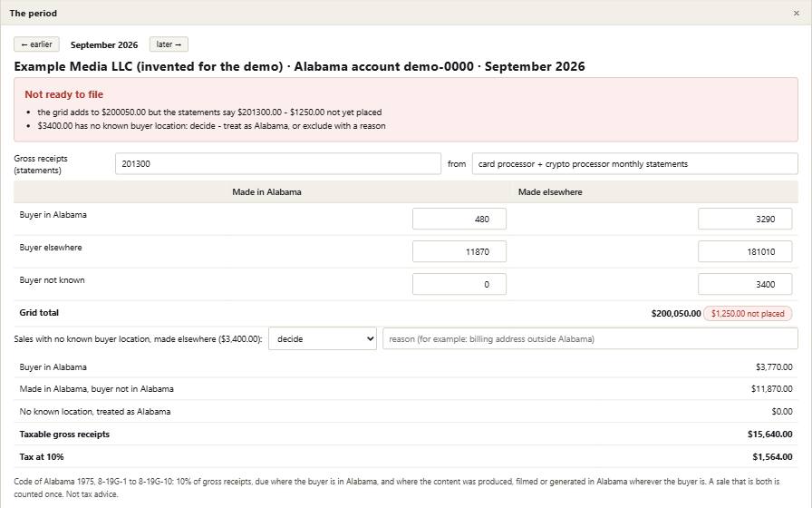
Task: Select Buyer elsewhere, Made elsewhere cell 181010
Action: pos(745,251)
